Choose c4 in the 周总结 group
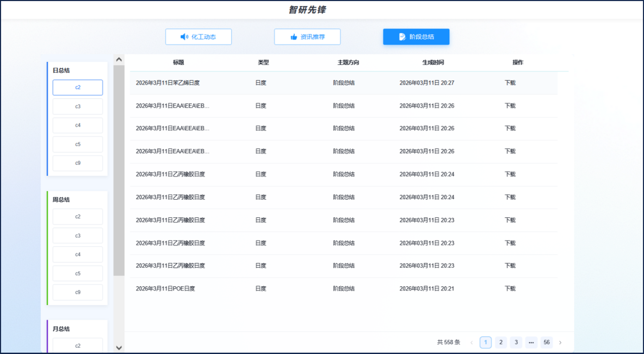The image size is (644, 354). (x=78, y=254)
